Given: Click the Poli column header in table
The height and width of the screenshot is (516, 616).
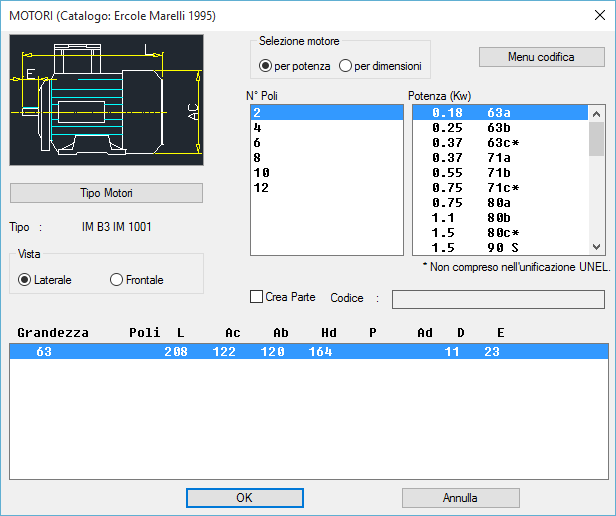Looking at the screenshot, I should pyautogui.click(x=145, y=333).
